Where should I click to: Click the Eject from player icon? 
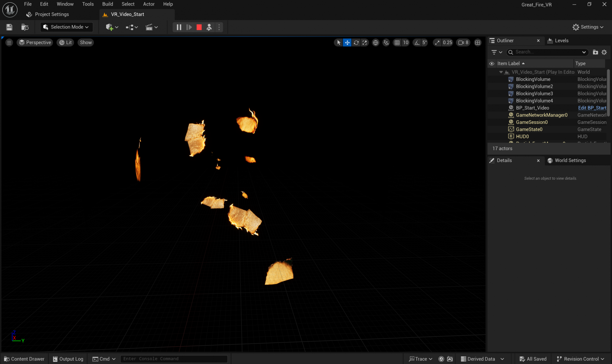pos(209,27)
